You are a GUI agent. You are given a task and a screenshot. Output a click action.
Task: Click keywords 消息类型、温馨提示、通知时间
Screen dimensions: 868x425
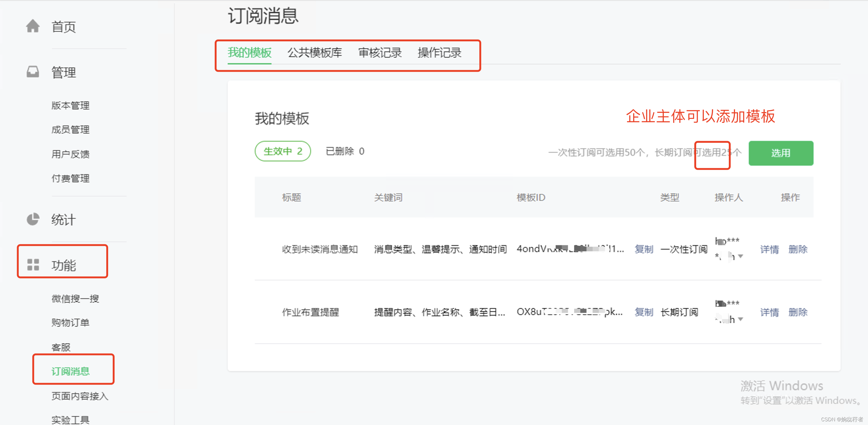tap(440, 249)
